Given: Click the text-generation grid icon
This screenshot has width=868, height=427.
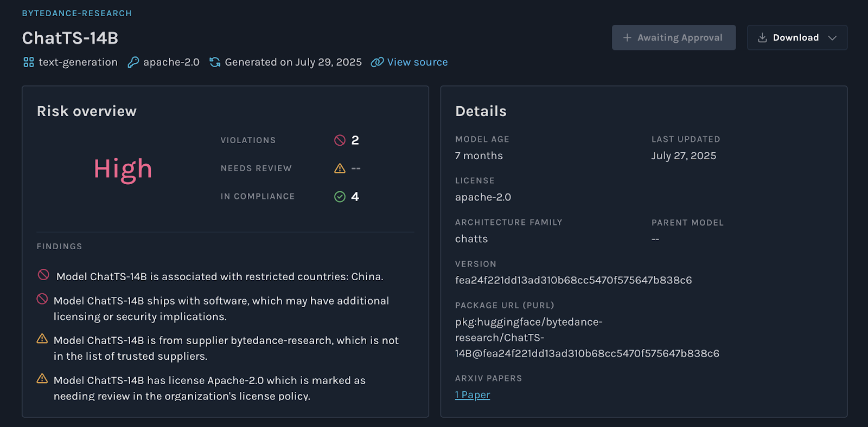Looking at the screenshot, I should 29,62.
